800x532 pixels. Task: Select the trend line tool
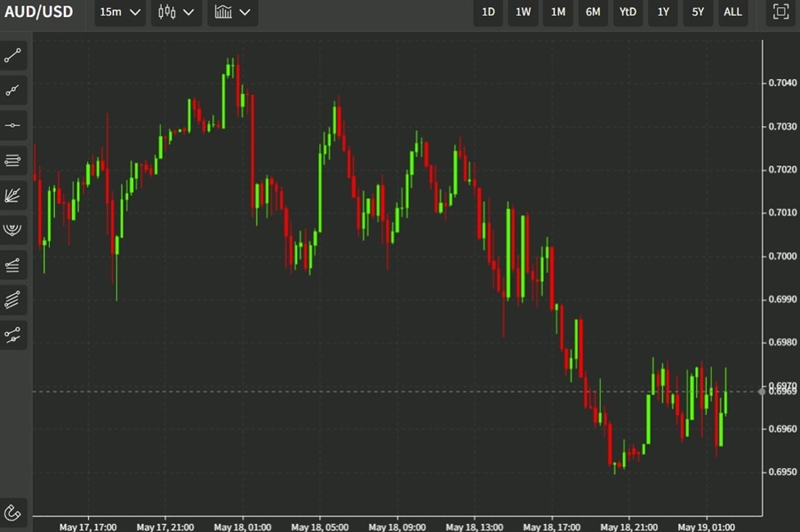click(x=12, y=54)
